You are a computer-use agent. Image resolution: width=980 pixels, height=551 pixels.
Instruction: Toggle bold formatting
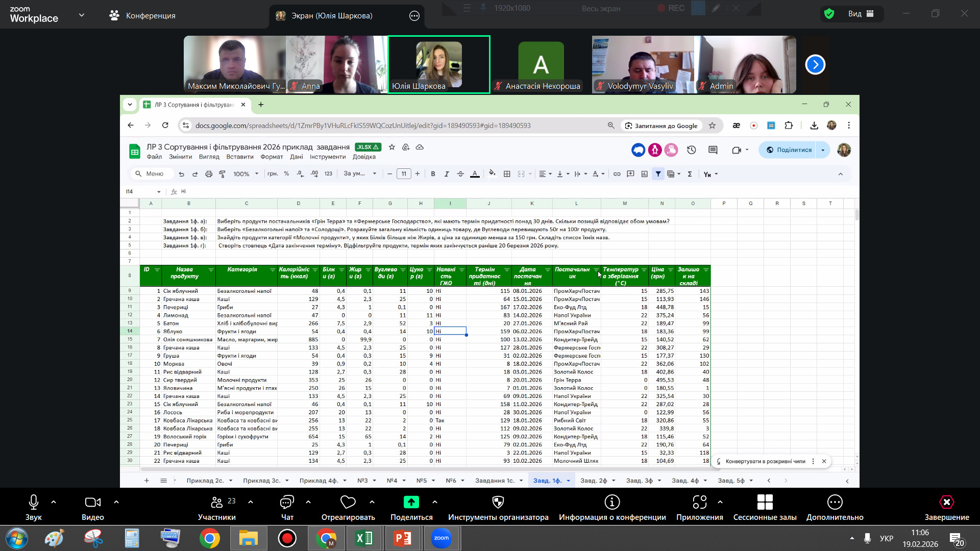coord(433,174)
